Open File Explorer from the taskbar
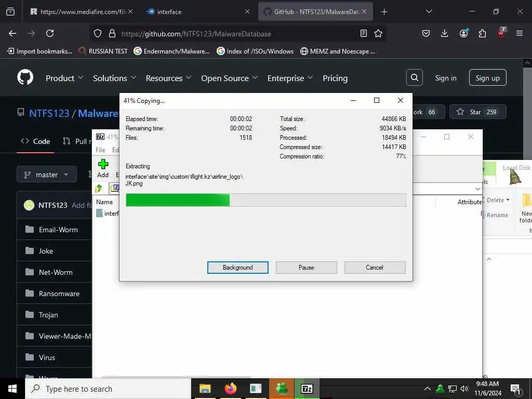 point(205,389)
